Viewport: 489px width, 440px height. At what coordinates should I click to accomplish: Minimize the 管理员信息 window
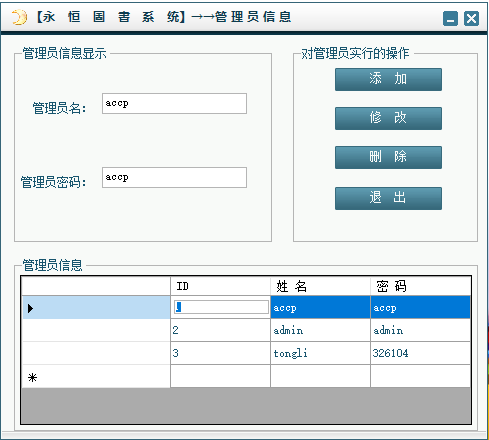(x=450, y=18)
